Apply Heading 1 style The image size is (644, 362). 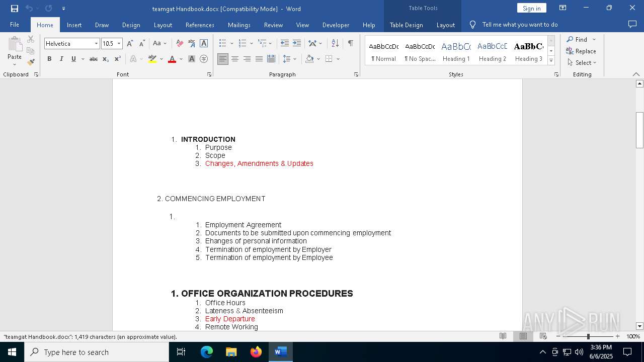[x=456, y=51]
